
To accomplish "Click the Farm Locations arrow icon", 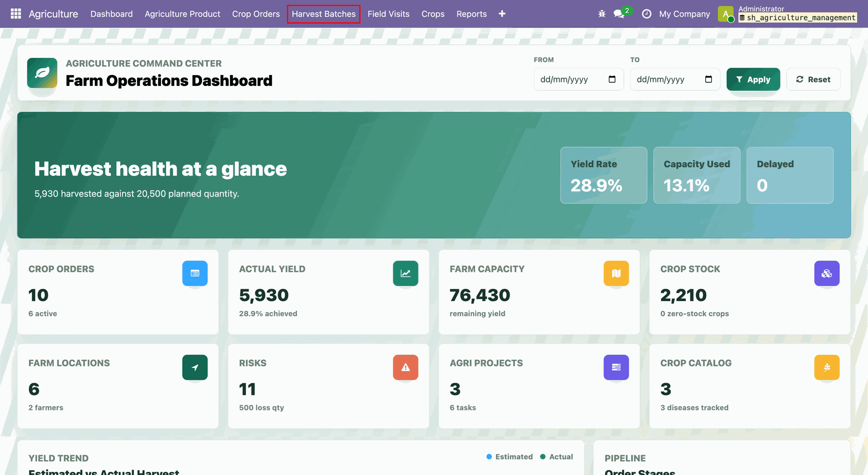I will pyautogui.click(x=195, y=367).
